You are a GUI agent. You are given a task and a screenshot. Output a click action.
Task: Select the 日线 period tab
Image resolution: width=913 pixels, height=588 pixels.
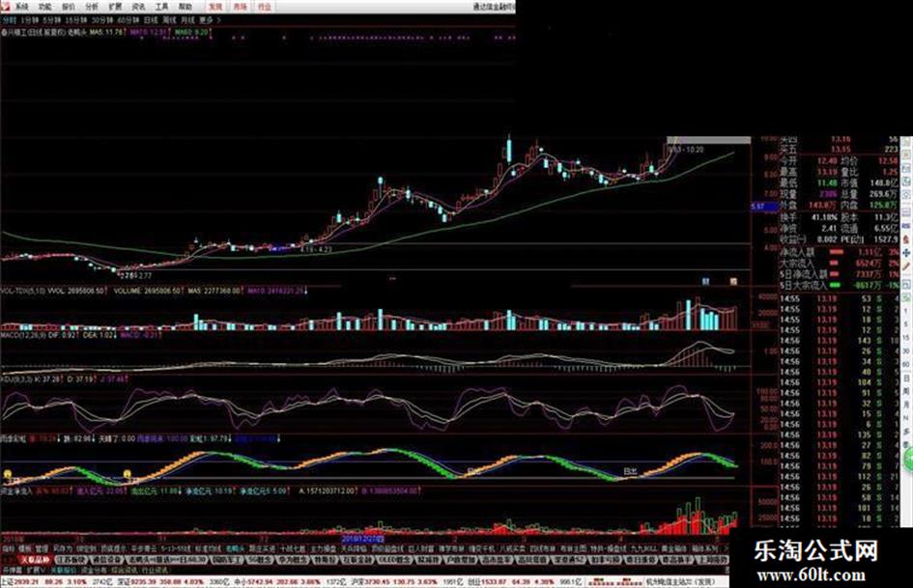(151, 20)
